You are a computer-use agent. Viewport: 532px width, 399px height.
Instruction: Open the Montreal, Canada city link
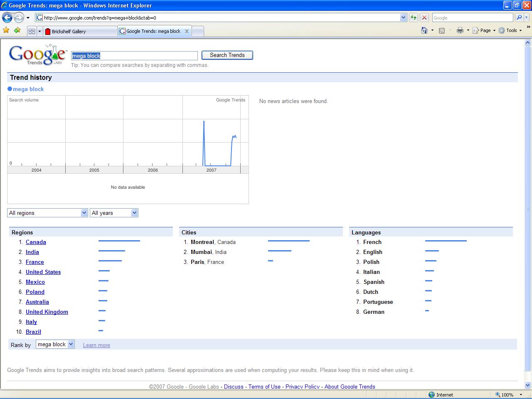click(202, 242)
